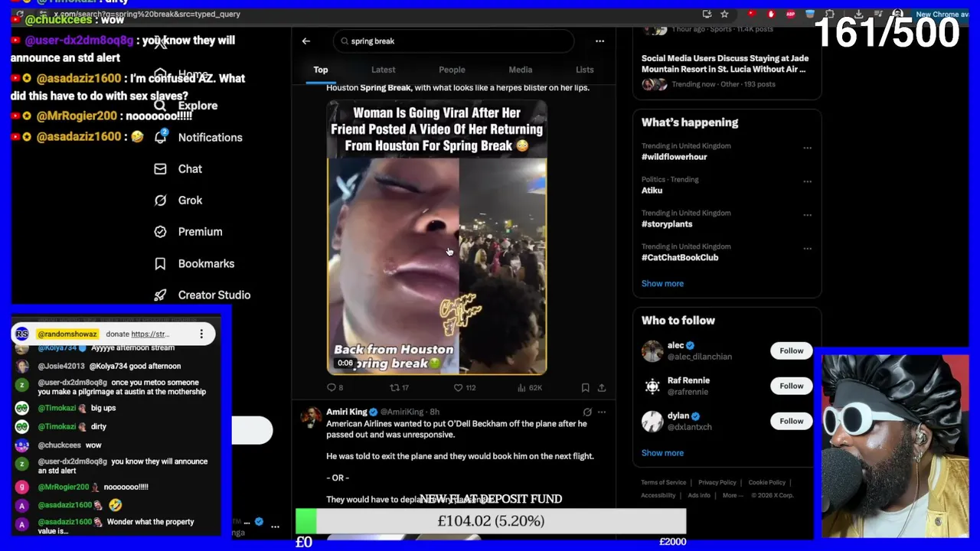Follow dylan

coord(792,421)
